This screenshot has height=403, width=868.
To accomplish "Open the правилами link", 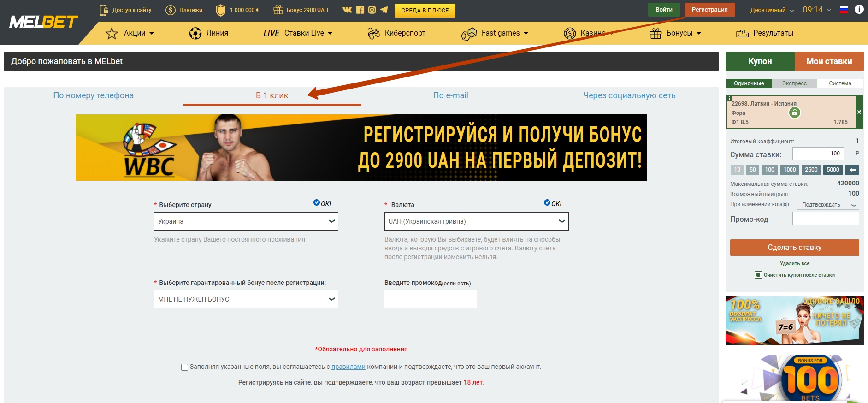I will click(x=348, y=367).
